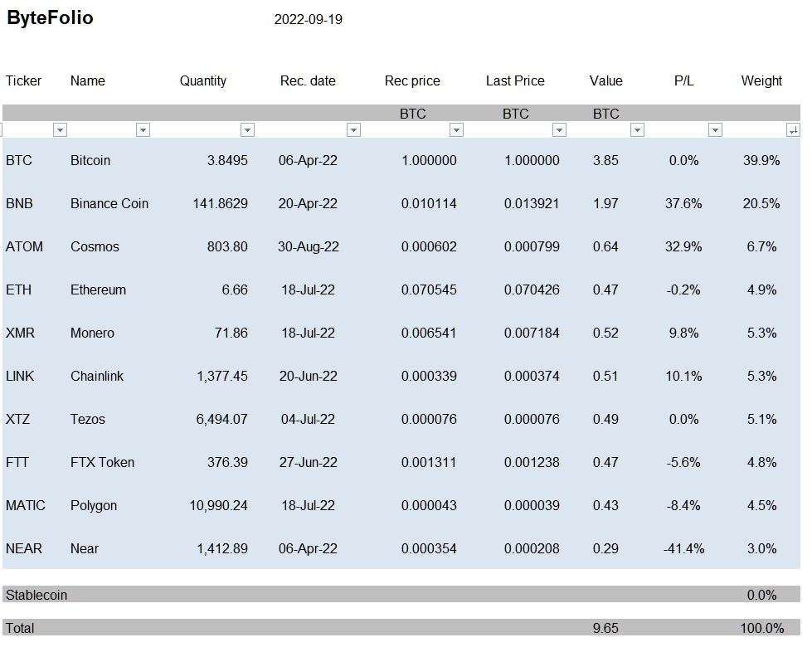
Task: Select Cosmos weight 6.7%
Action: coord(761,246)
